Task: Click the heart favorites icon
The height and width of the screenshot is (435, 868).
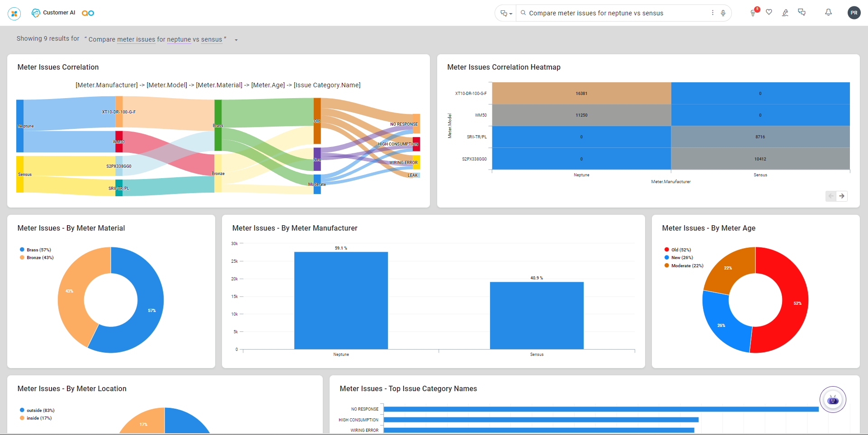Action: (769, 12)
